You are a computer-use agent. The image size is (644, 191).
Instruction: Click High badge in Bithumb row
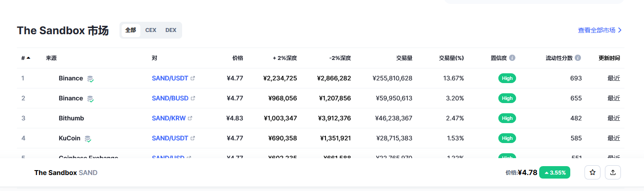click(x=507, y=118)
